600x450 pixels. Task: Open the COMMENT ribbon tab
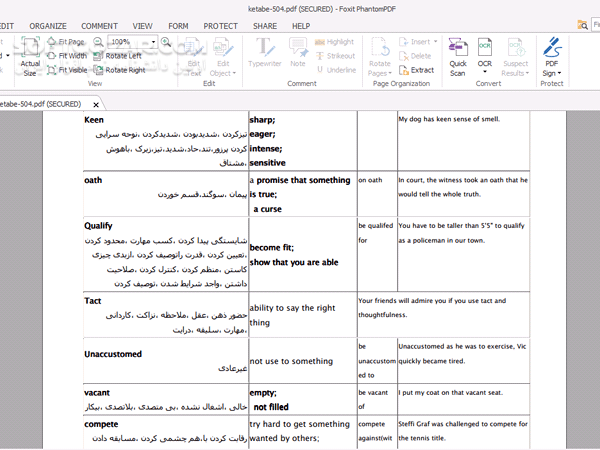[x=99, y=25]
